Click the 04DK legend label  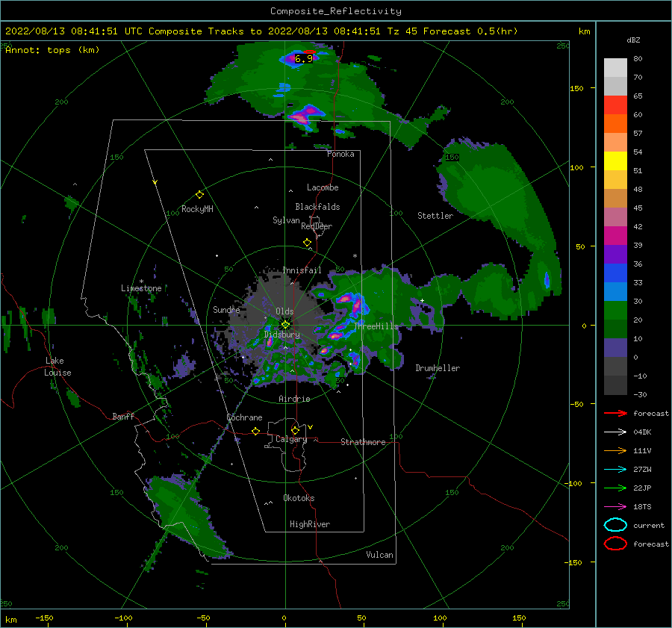pyautogui.click(x=642, y=432)
